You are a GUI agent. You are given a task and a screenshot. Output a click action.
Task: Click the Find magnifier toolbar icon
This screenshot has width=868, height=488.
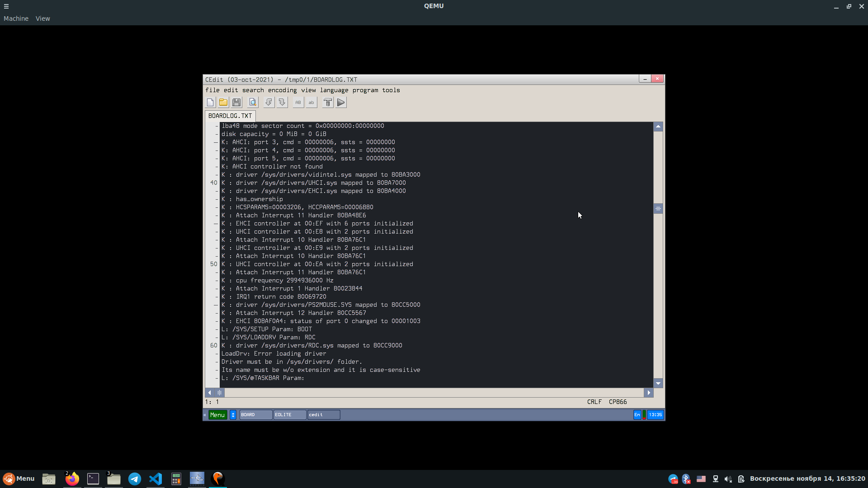(253, 103)
